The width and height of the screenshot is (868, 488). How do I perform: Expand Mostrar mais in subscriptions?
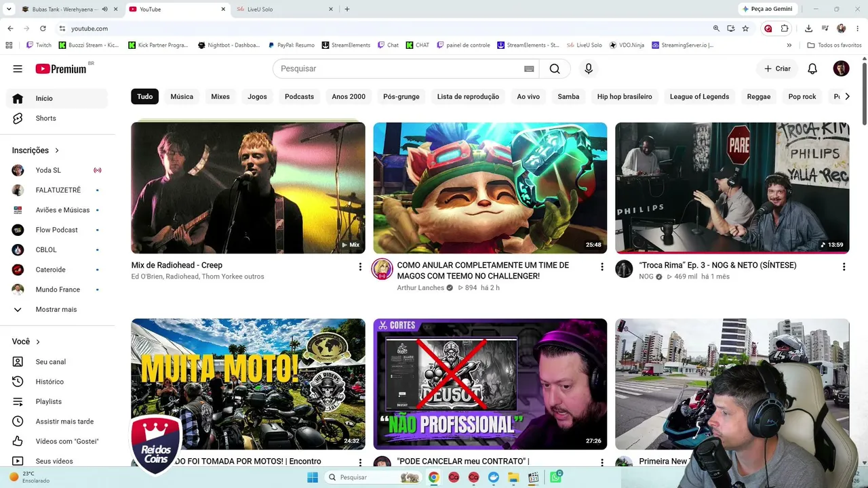[x=57, y=309]
